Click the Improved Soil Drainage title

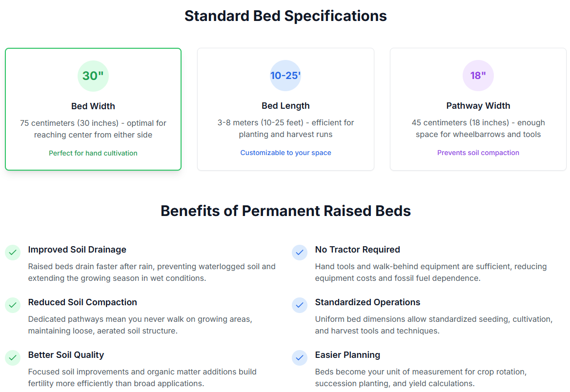point(77,250)
